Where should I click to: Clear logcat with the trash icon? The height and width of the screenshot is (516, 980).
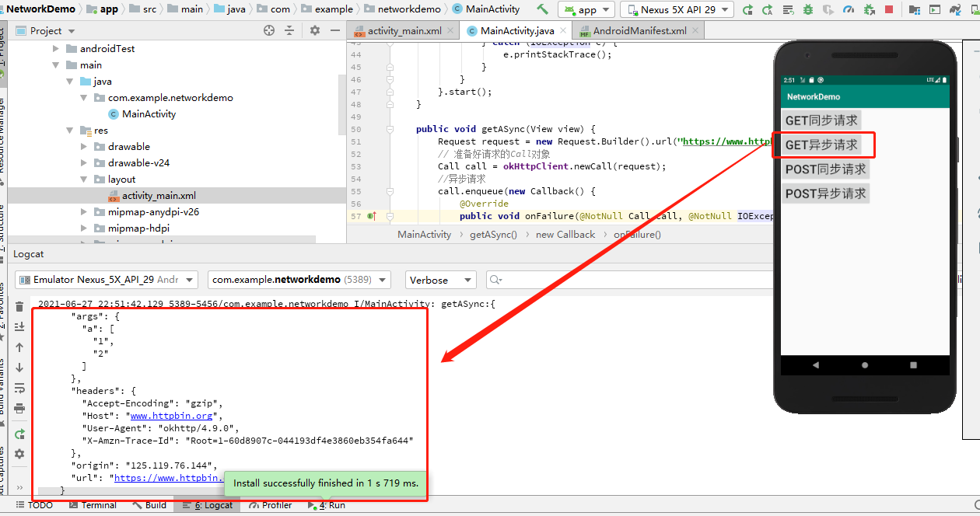click(19, 307)
